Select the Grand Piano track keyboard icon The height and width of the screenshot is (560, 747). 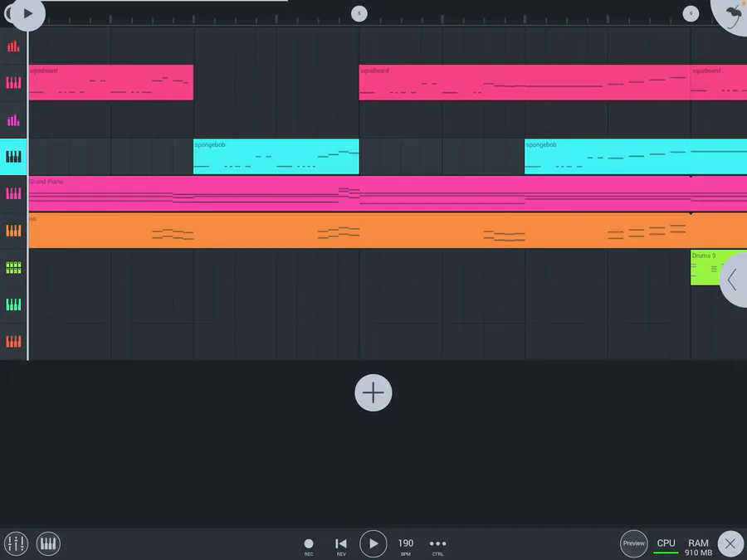13,193
